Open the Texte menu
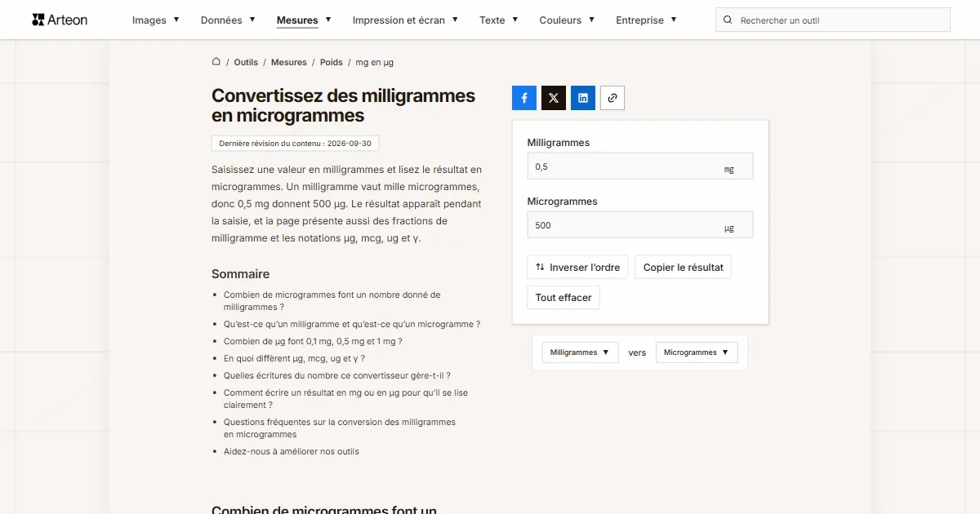This screenshot has height=514, width=980. coord(499,20)
